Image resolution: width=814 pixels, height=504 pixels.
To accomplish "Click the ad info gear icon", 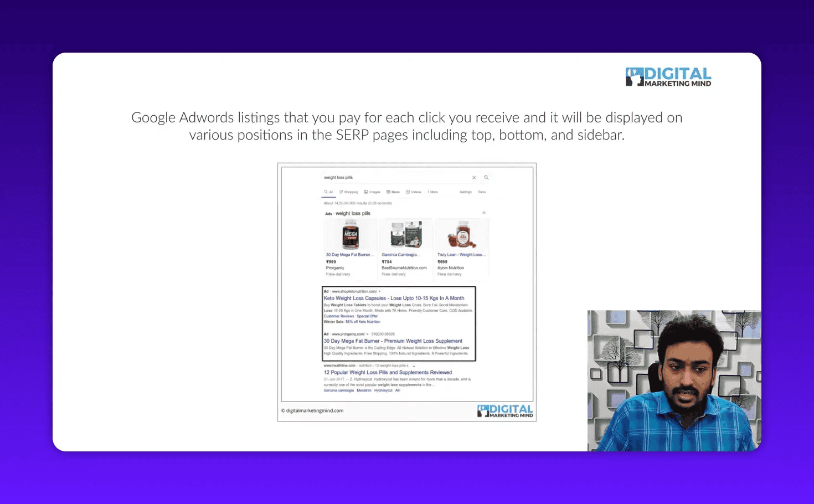I will (x=484, y=213).
